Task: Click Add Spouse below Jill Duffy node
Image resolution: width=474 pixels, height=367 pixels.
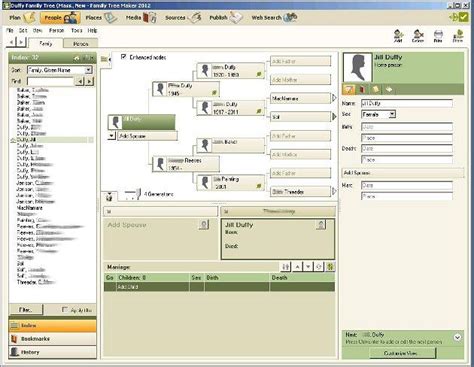Action: [x=147, y=136]
